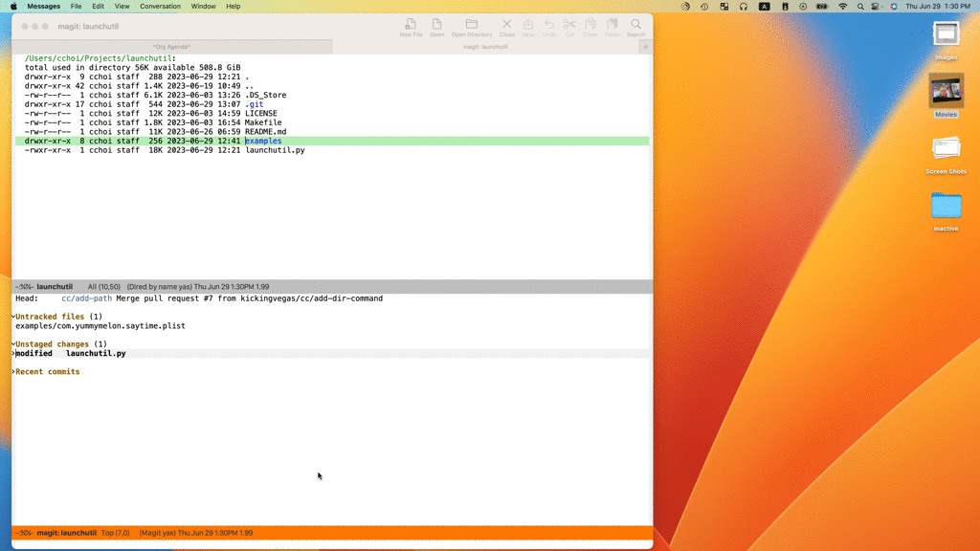Collapse the Untracked files section
980x551 pixels.
coord(13,317)
